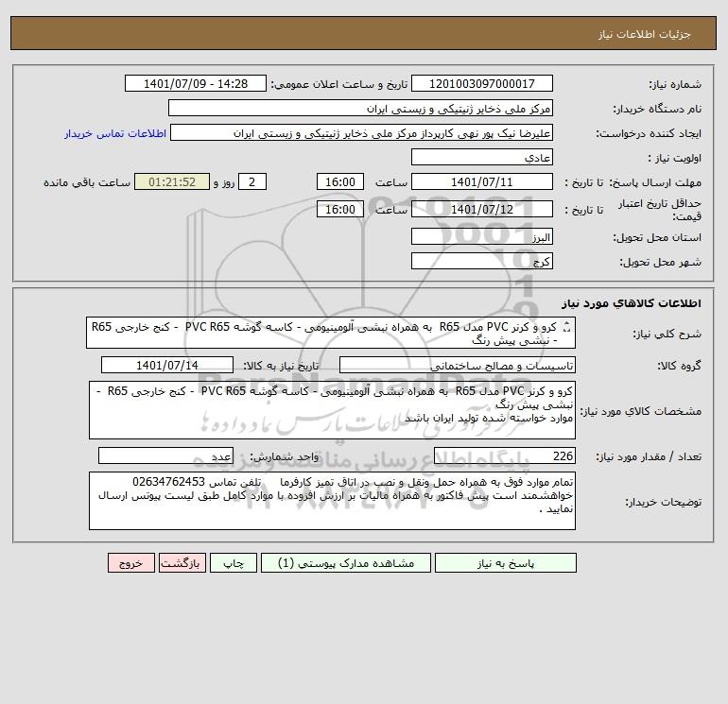Click the delivery province field البرز
This screenshot has width=728, height=704.
pos(482,237)
